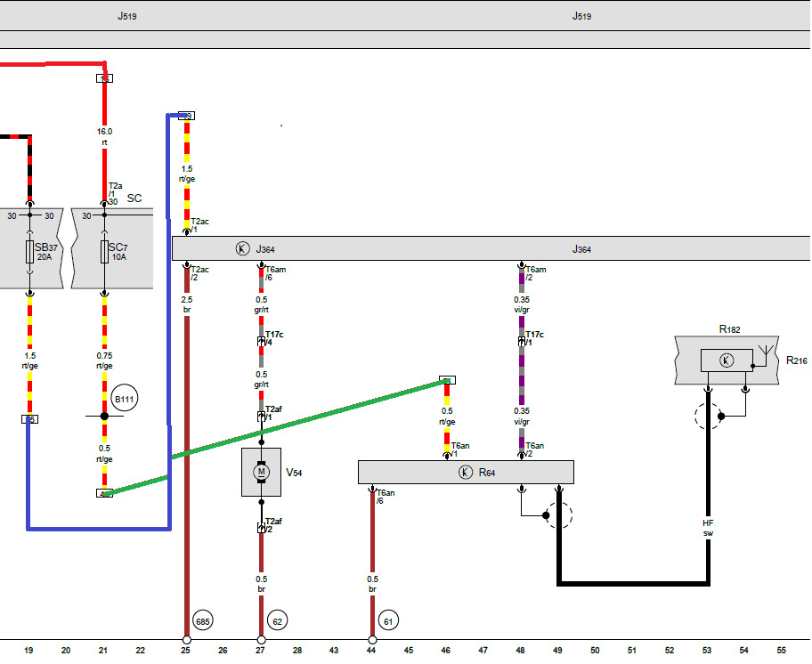The image size is (812, 664).
Task: Click the T6am /2 connector label
Action: 536,273
